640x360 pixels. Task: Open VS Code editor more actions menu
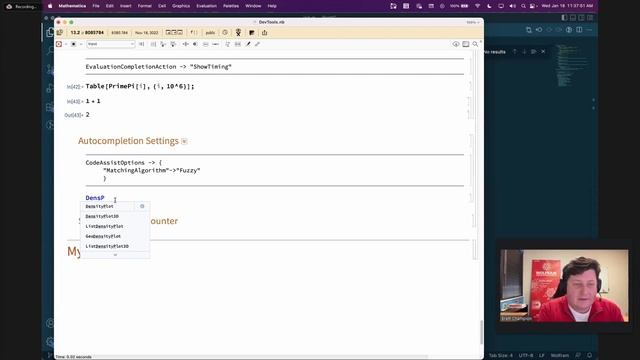coord(589,30)
